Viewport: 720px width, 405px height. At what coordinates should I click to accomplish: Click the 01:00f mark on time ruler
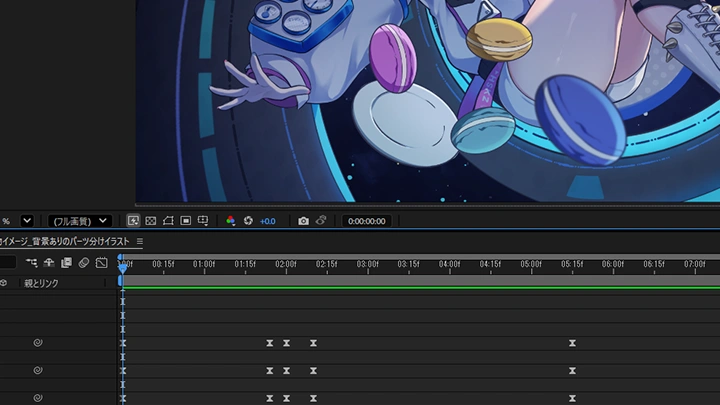(x=204, y=264)
